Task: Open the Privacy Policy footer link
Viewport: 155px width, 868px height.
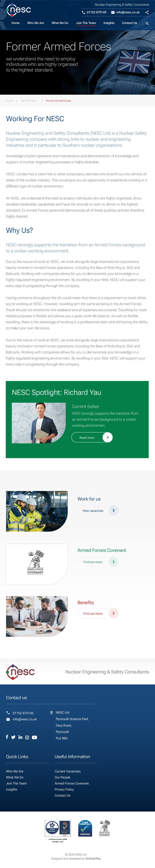Action: pos(64,789)
